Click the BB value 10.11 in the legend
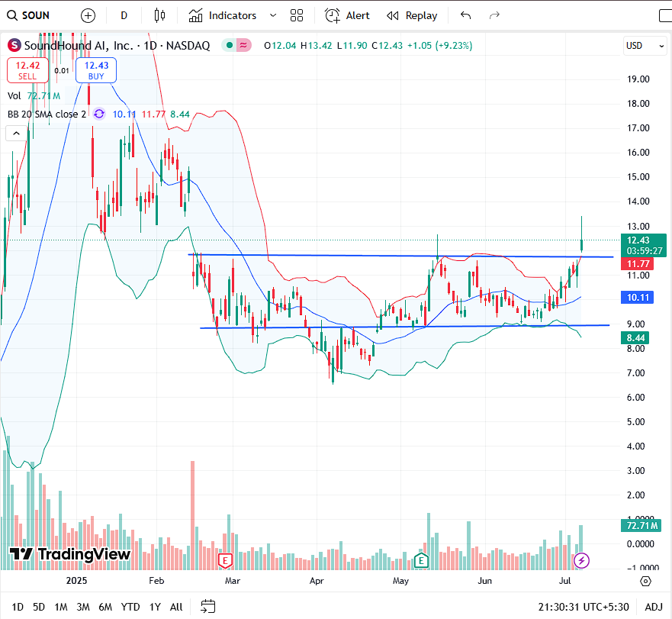Screen dimensions: 672x619 point(124,114)
